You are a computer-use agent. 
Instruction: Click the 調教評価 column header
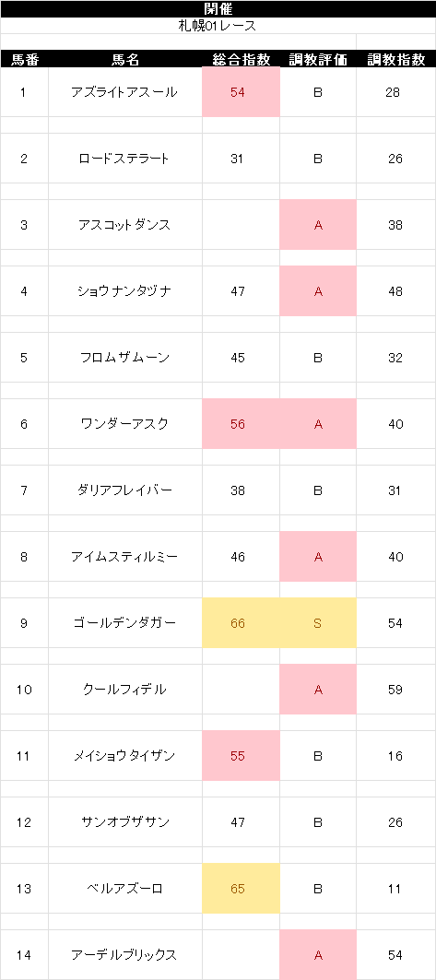click(318, 59)
